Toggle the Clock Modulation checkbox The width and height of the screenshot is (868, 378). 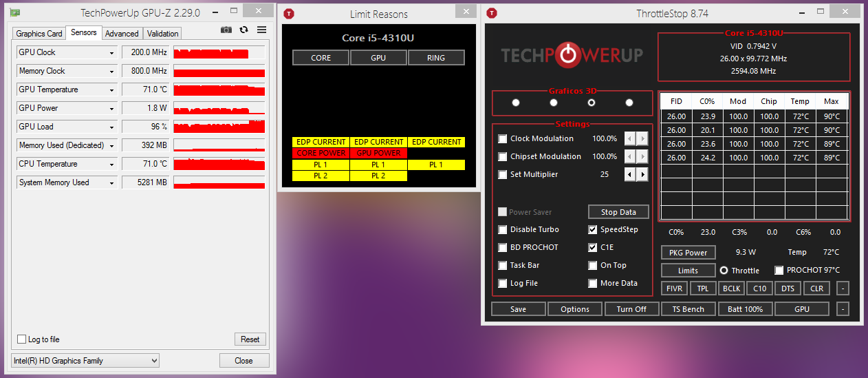click(x=503, y=138)
